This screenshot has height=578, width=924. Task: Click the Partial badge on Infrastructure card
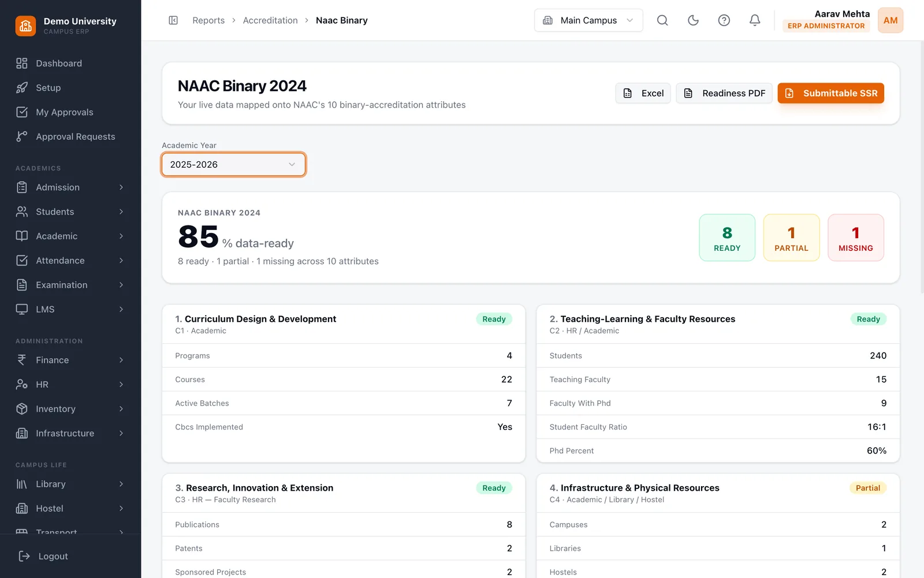[868, 488]
